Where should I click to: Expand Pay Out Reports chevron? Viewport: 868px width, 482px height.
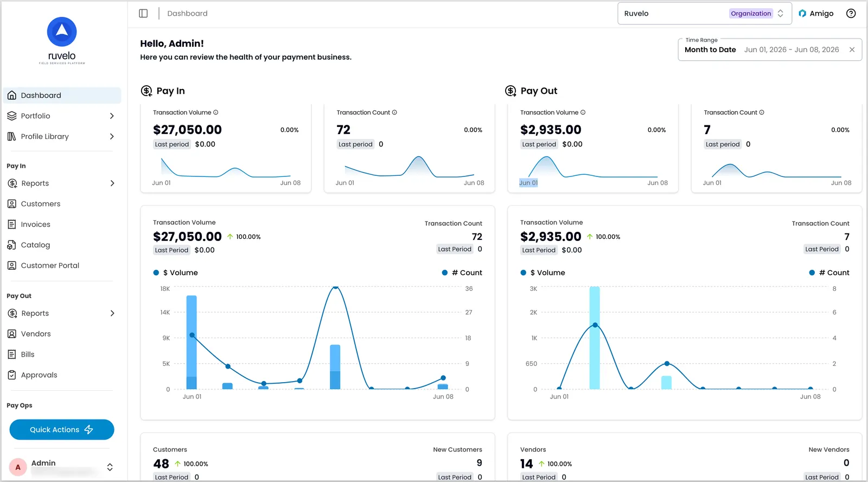(x=112, y=313)
